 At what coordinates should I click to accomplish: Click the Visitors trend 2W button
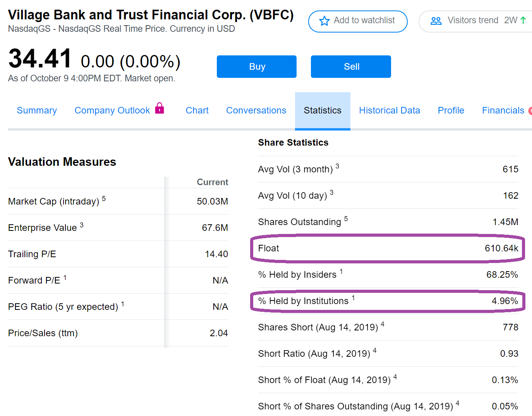tap(475, 21)
